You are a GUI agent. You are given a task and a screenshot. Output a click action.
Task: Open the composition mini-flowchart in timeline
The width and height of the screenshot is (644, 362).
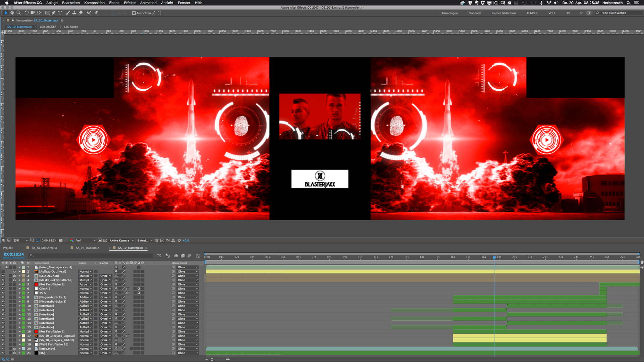pos(159,256)
